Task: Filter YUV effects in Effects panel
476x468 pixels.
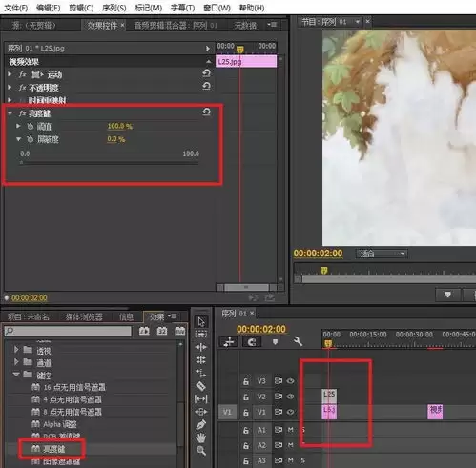Action: 180,331
